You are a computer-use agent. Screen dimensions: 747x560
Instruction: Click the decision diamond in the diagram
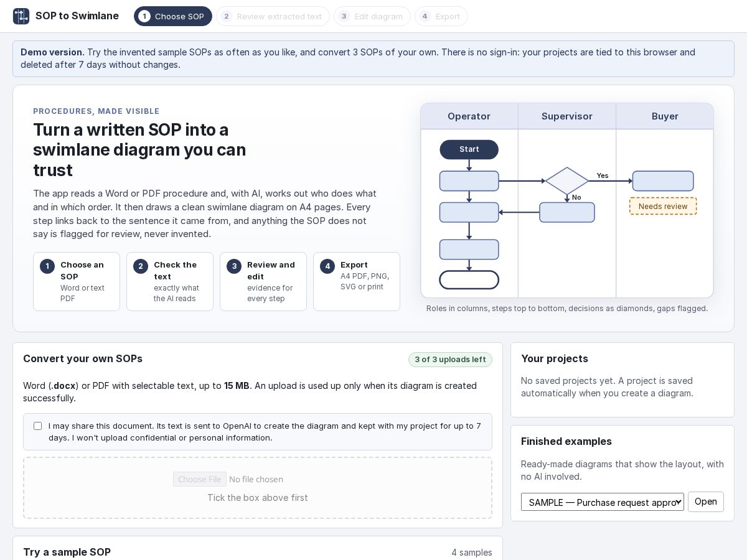[567, 181]
